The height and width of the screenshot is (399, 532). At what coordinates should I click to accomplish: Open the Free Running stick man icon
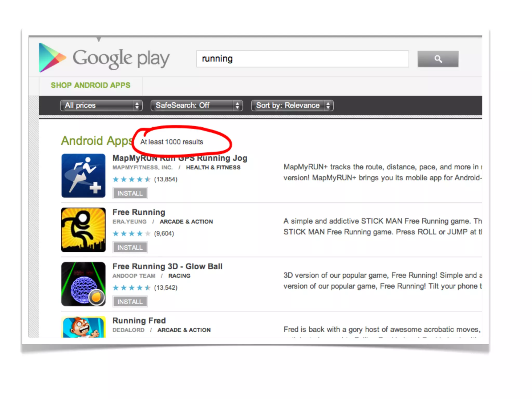83,230
